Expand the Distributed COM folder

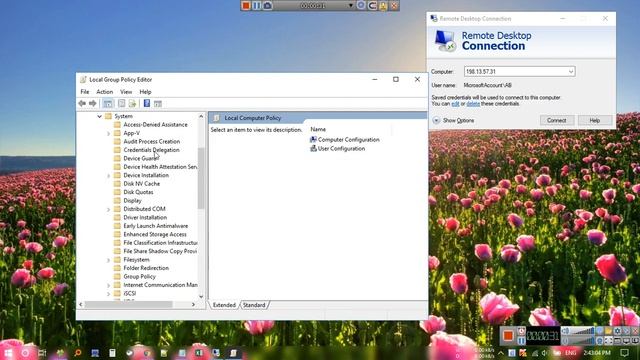pyautogui.click(x=109, y=209)
